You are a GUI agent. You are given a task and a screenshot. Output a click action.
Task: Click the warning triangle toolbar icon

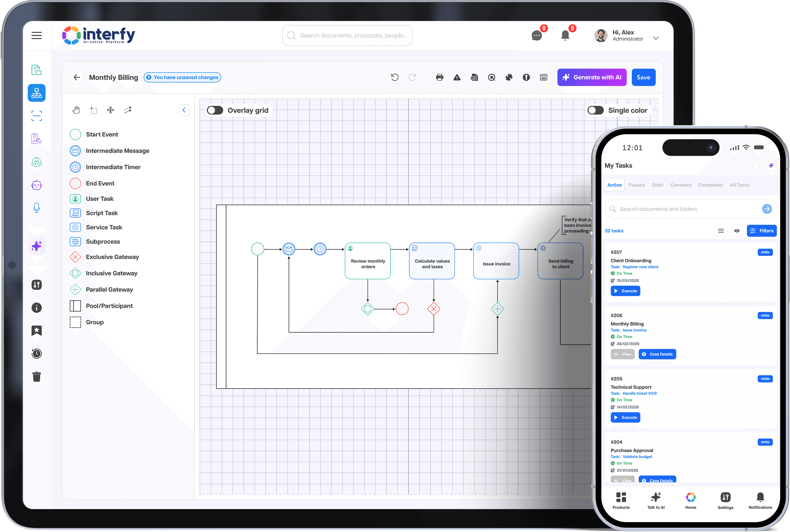[x=457, y=77]
